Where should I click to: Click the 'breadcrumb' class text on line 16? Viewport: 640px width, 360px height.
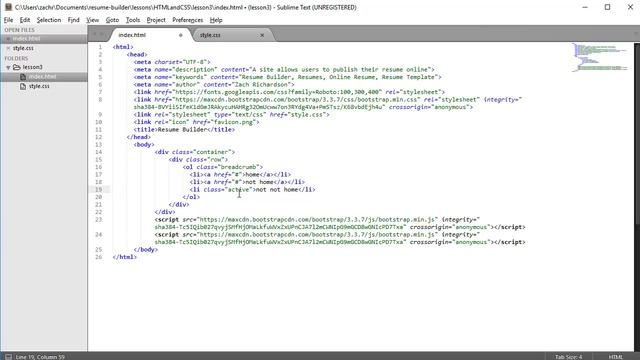point(238,167)
